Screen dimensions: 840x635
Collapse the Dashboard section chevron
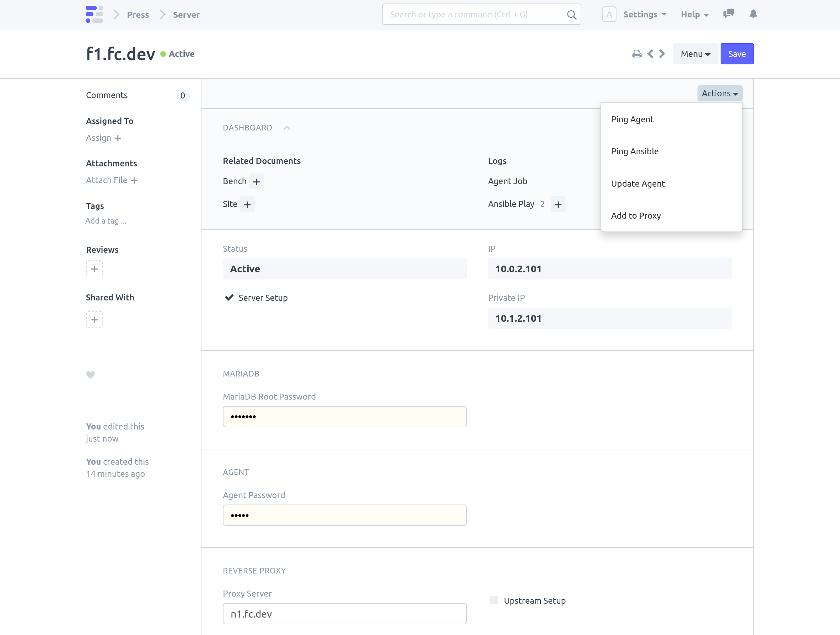286,128
